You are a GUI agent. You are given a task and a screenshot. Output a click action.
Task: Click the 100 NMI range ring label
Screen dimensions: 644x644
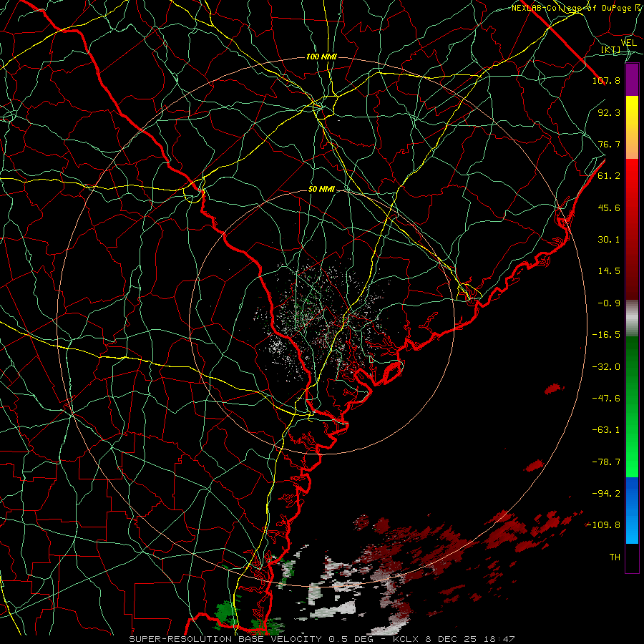(x=321, y=57)
